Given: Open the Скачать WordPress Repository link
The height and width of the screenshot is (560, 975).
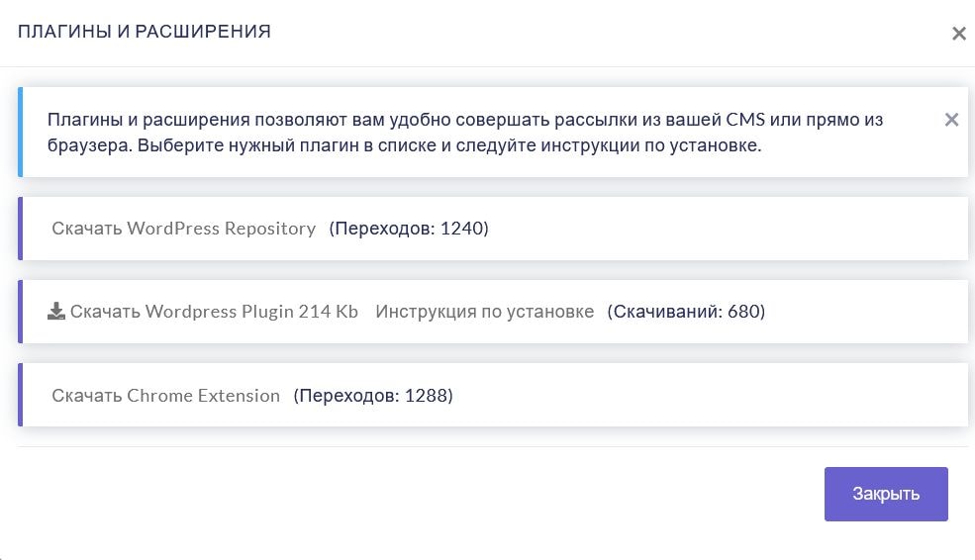Looking at the screenshot, I should 183,229.
